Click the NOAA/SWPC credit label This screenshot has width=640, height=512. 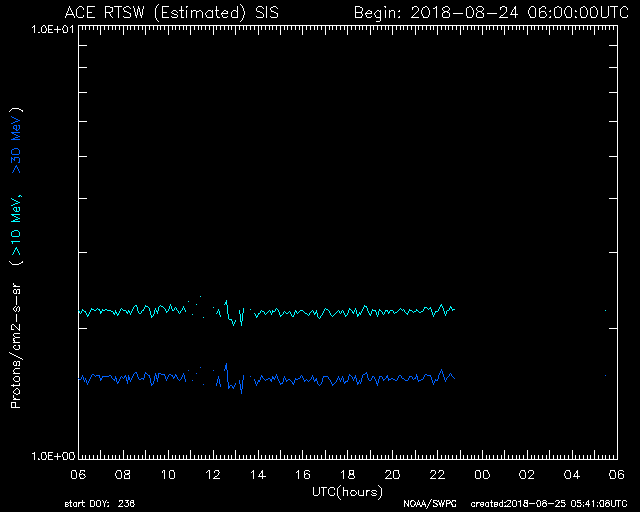coord(428,502)
